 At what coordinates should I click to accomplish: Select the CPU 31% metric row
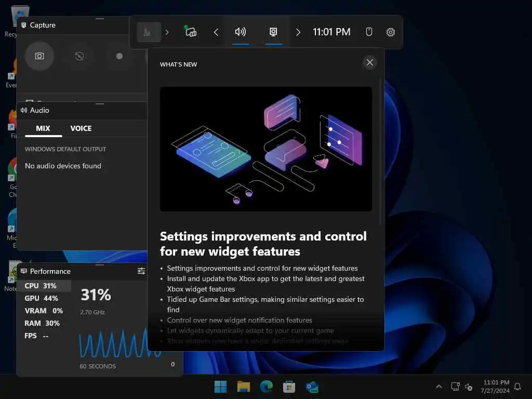pos(44,286)
